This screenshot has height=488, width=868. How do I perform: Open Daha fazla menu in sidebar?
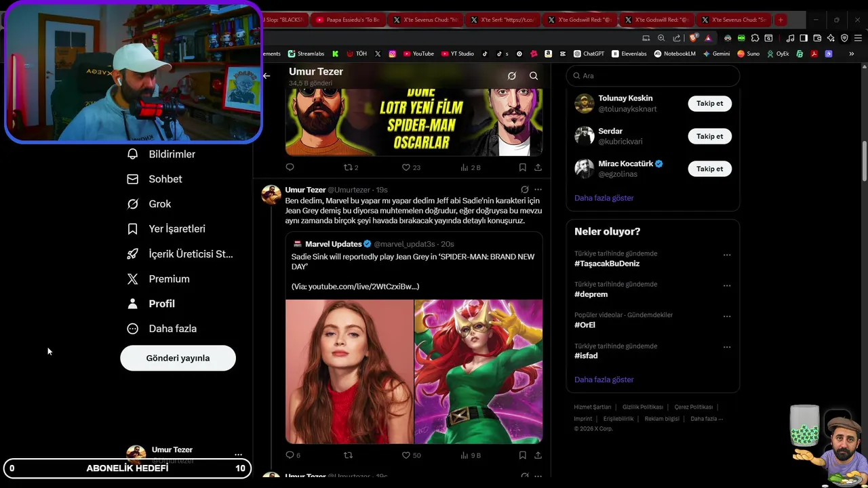click(161, 329)
